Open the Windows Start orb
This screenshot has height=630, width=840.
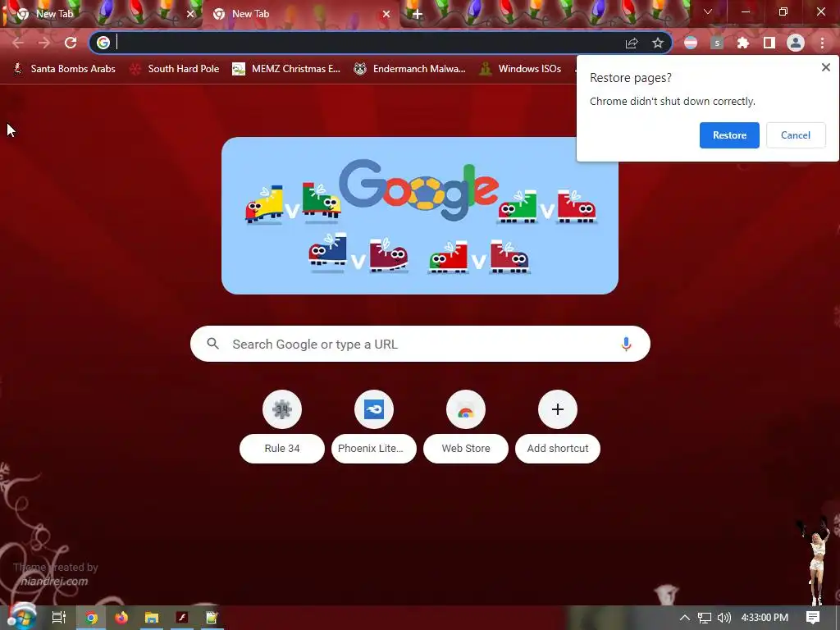21,617
